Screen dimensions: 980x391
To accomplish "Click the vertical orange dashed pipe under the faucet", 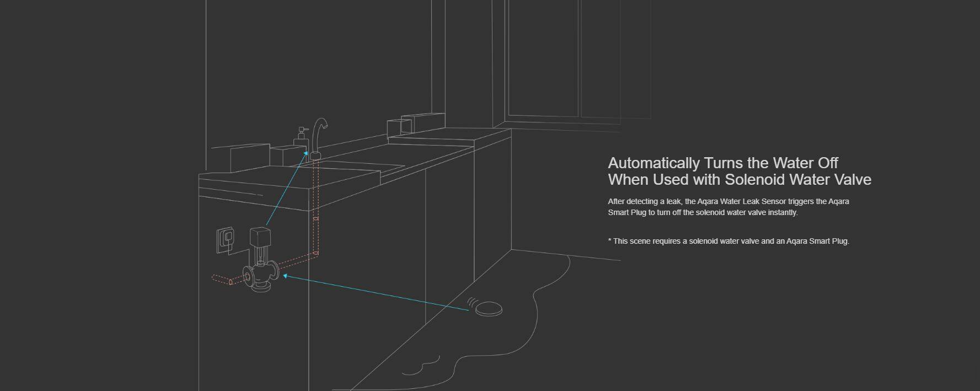I will click(x=316, y=210).
